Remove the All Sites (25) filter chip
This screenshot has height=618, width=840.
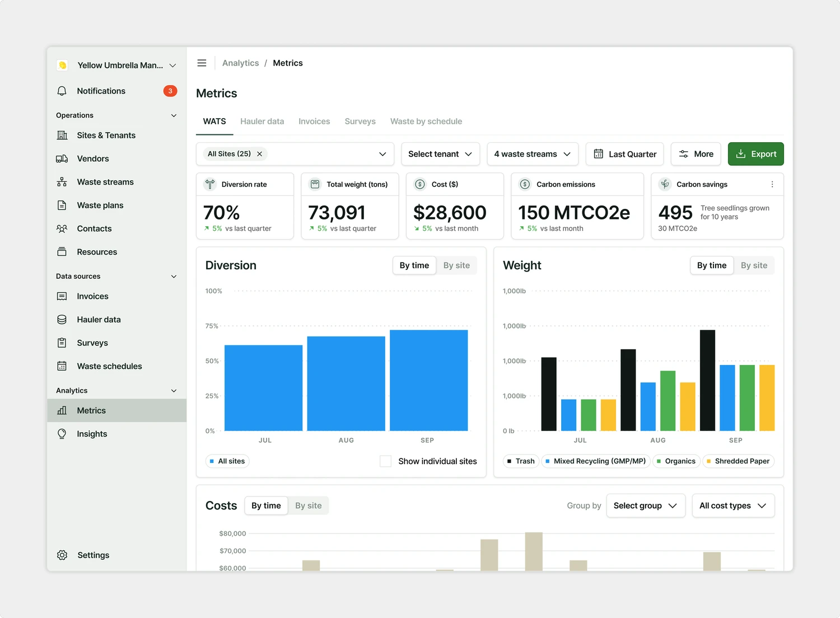point(260,154)
